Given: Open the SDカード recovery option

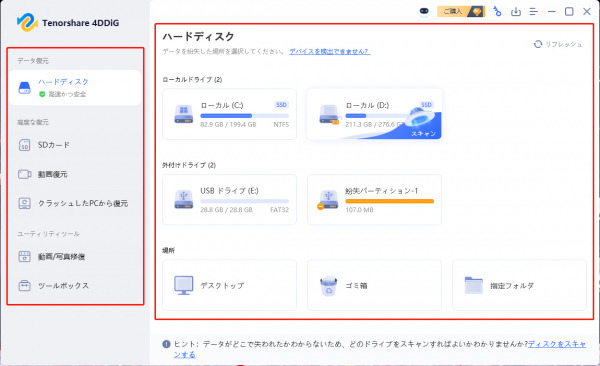Looking at the screenshot, I should 75,145.
